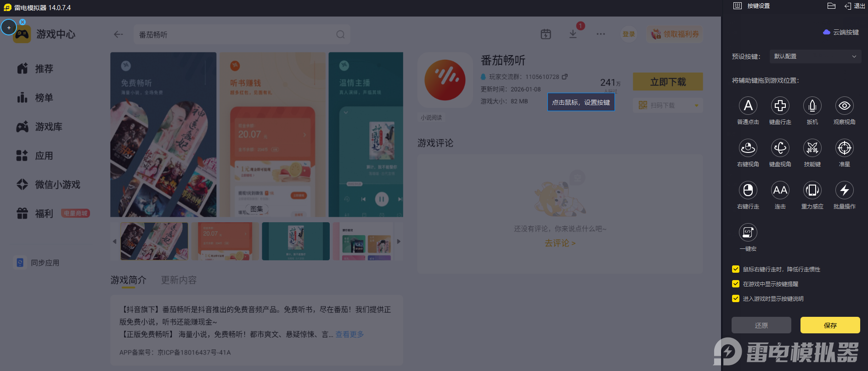Click the search magnifier icon
This screenshot has height=371, width=868.
pyautogui.click(x=340, y=34)
